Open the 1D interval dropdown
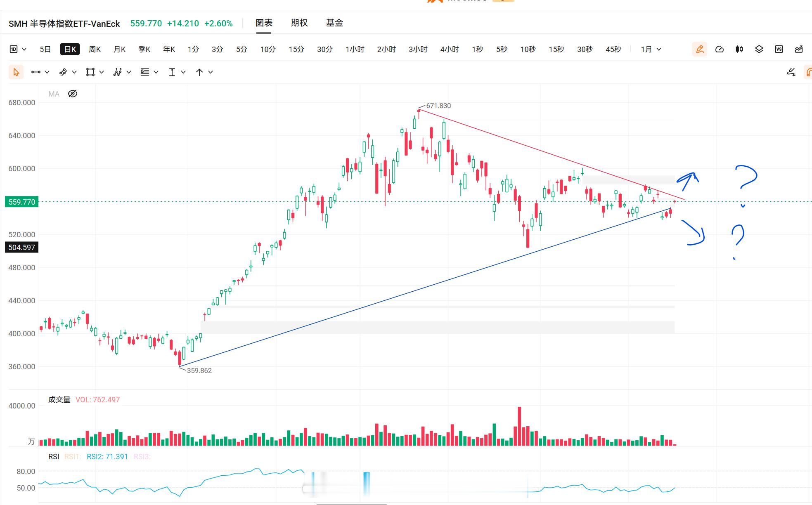 [18, 49]
